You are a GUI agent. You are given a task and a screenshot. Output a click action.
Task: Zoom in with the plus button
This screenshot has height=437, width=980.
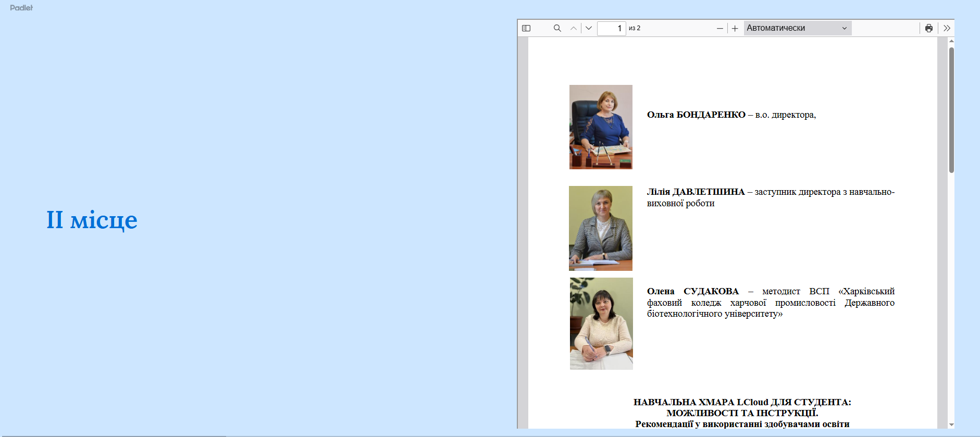pyautogui.click(x=735, y=28)
